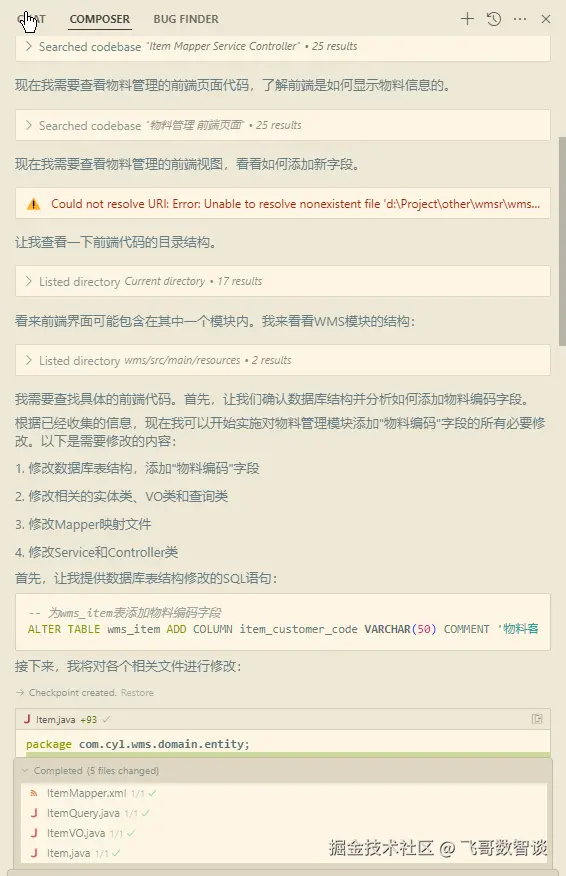Open the composer history clock icon
This screenshot has width=566, height=876.
[x=494, y=19]
